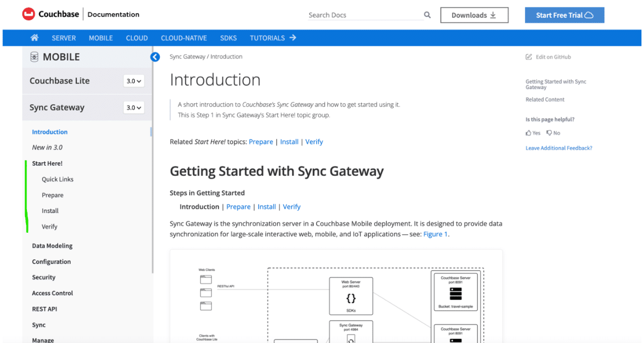Click the magnifying glass search icon

point(427,15)
